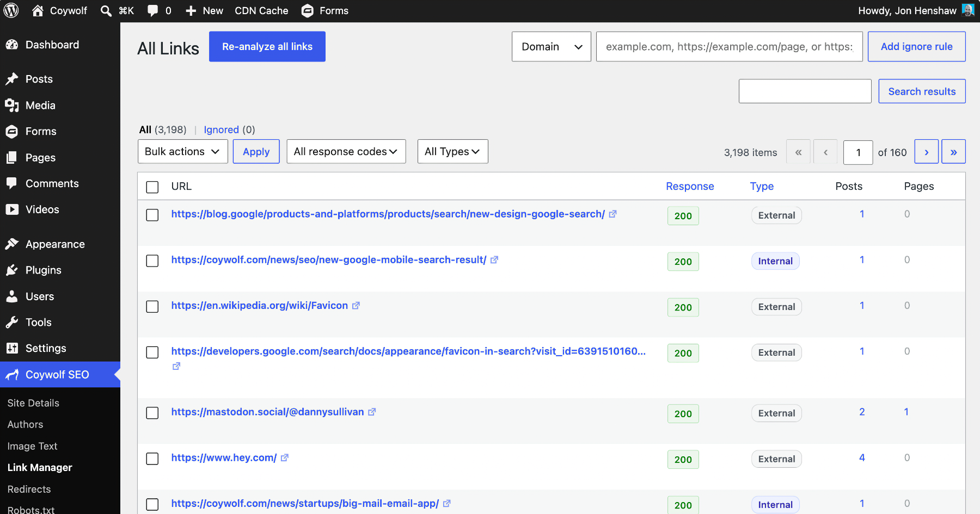980x514 pixels.
Task: Open the search magnifier icon in admin bar
Action: (x=106, y=11)
